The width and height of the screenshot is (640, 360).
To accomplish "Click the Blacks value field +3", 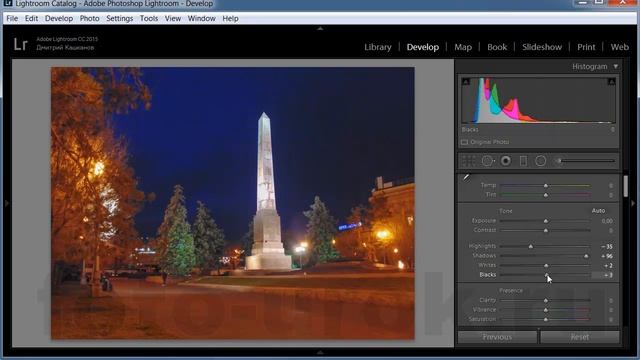I will (x=603, y=275).
